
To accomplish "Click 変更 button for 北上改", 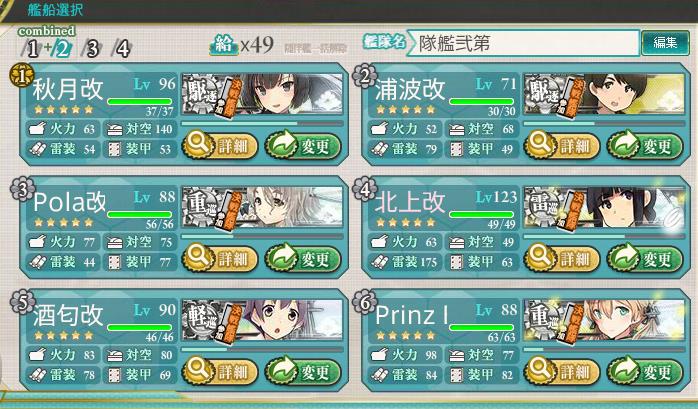I will pyautogui.click(x=645, y=259).
